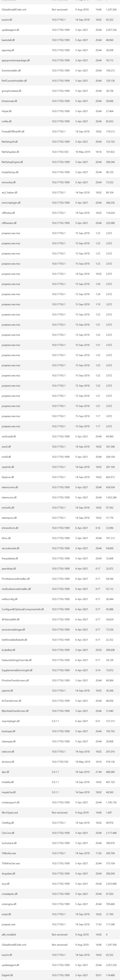Select the mofinstall.dll entry
The image size is (120, 980).
click(x=9, y=436)
